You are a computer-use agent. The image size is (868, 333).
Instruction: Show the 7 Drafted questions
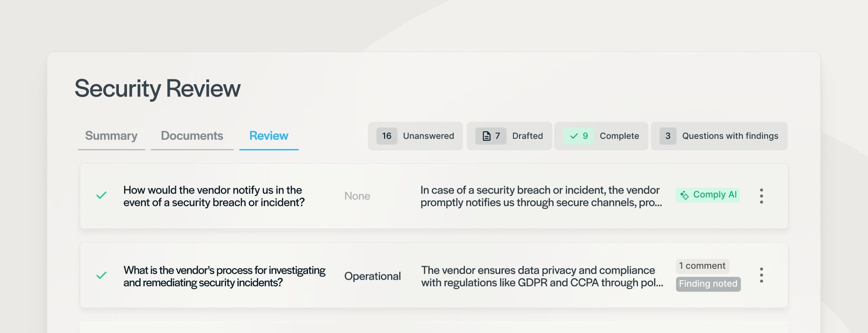[x=509, y=136]
